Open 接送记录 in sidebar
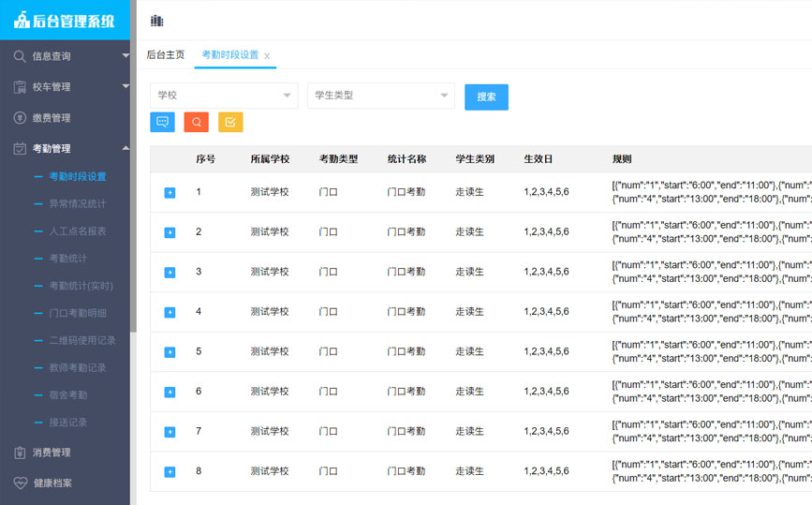This screenshot has width=812, height=505. click(68, 423)
